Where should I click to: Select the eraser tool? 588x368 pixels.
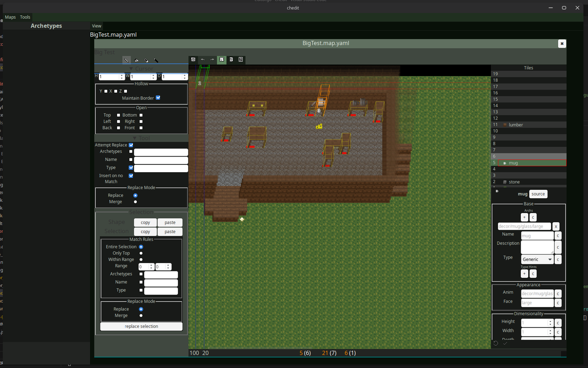tap(146, 60)
